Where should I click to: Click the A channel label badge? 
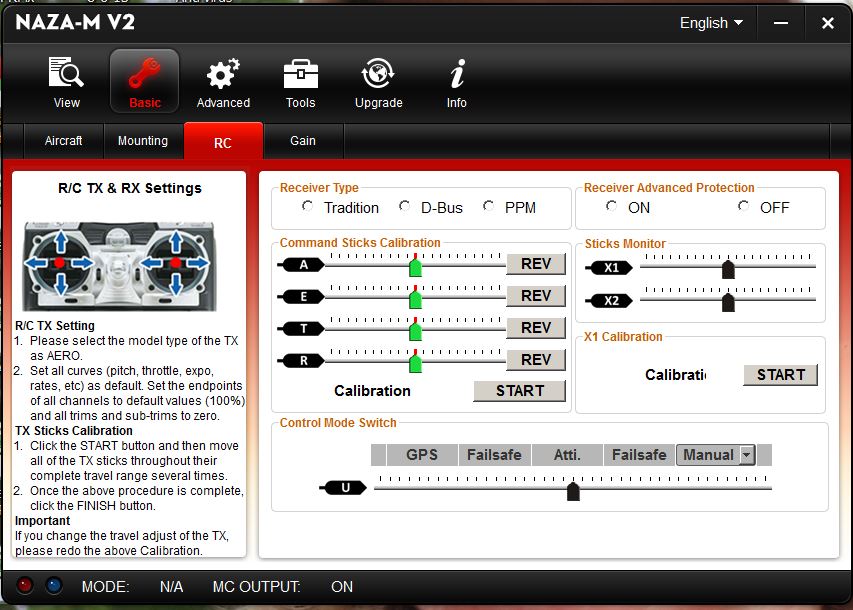click(301, 265)
